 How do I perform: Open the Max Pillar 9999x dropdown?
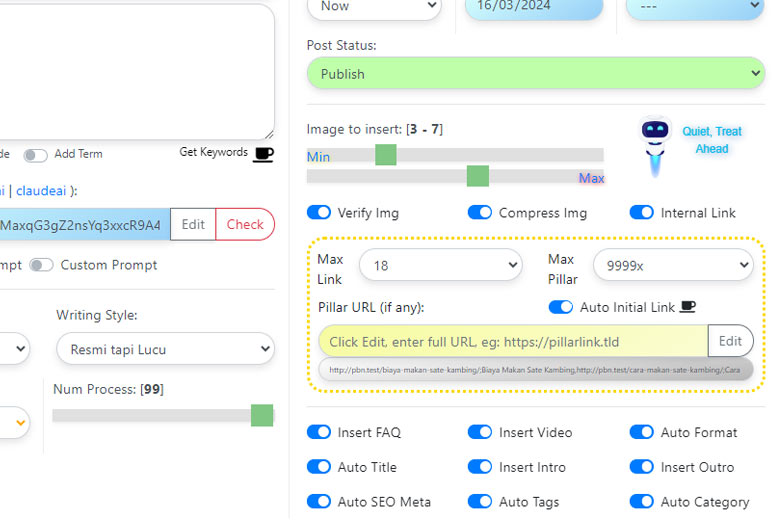pyautogui.click(x=672, y=266)
